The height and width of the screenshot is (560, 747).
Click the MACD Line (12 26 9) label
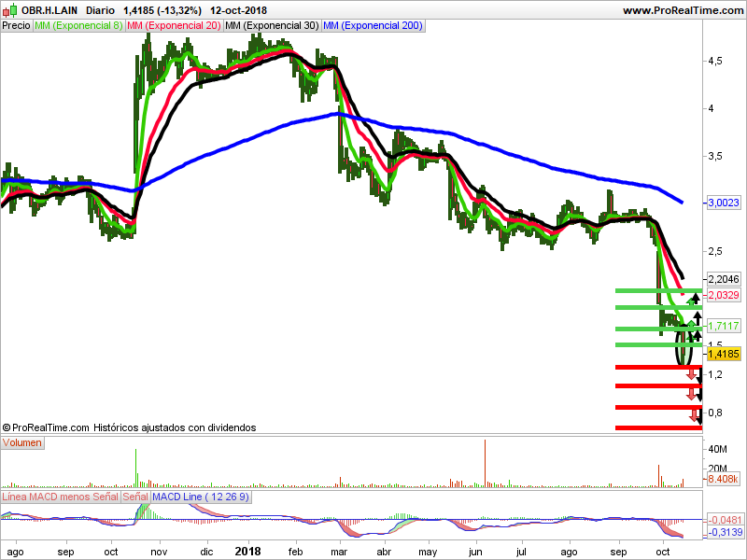click(201, 497)
